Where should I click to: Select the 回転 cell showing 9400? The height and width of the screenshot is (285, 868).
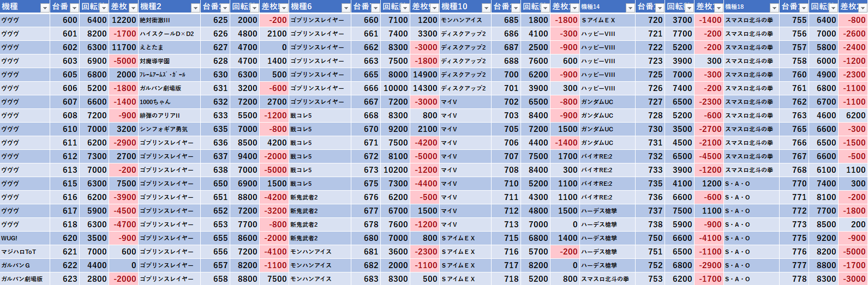coord(244,156)
